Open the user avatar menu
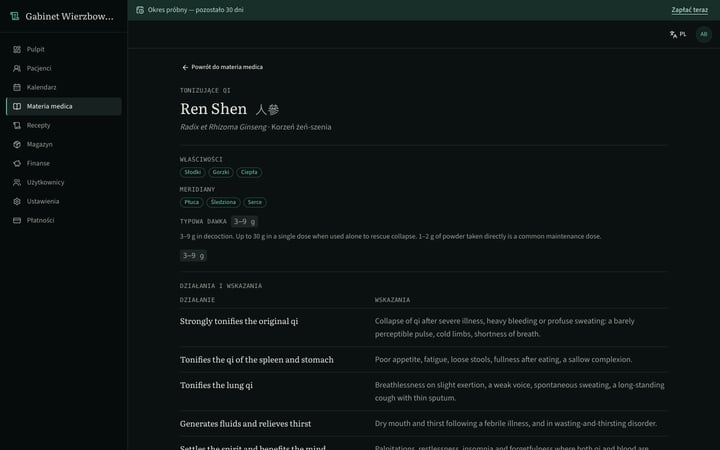 (x=703, y=34)
